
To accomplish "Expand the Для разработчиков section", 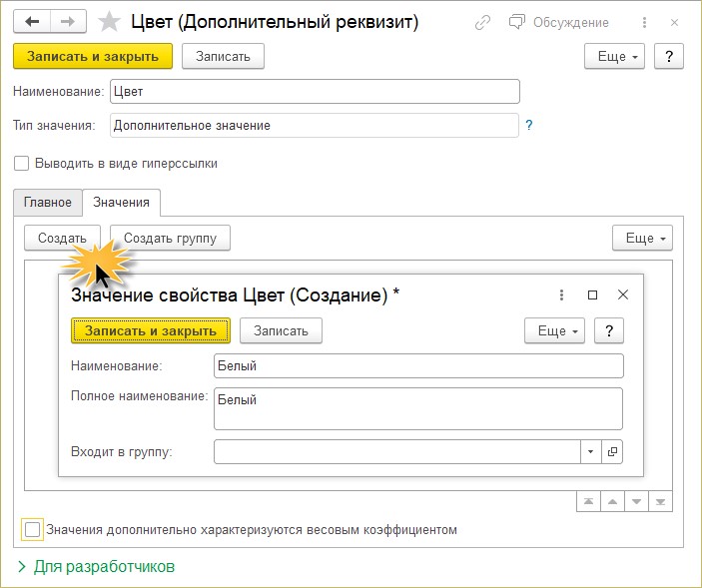I will click(x=96, y=567).
